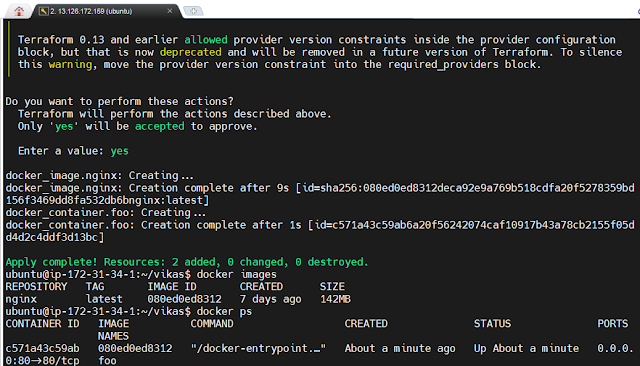Select image ID 080ed0ed8312 in images table
Image resolution: width=640 pixels, height=366 pixels.
(x=184, y=299)
